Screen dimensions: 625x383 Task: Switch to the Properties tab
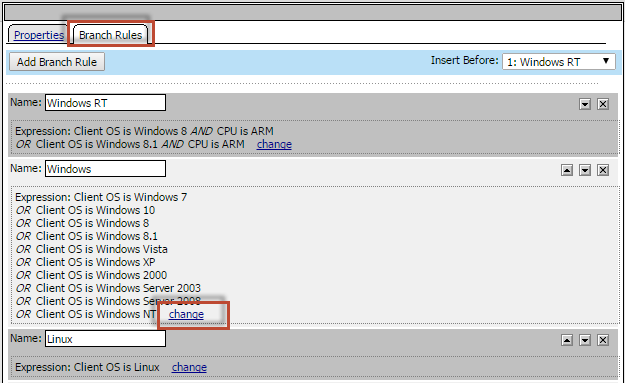(39, 35)
